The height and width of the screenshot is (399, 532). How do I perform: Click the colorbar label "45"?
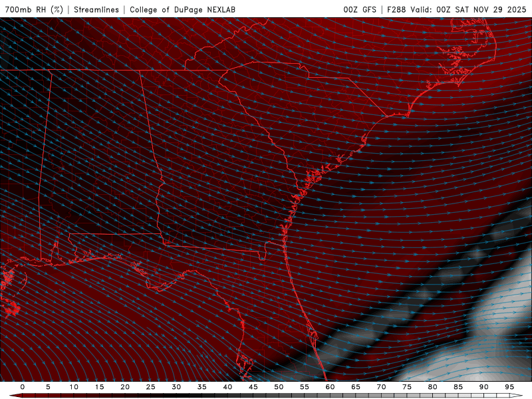tap(253, 387)
